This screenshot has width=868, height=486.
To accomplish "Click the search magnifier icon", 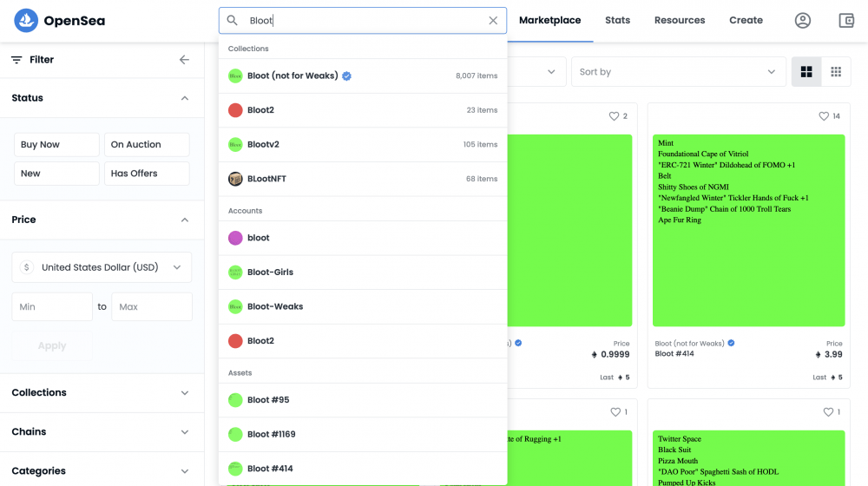I will pos(233,21).
